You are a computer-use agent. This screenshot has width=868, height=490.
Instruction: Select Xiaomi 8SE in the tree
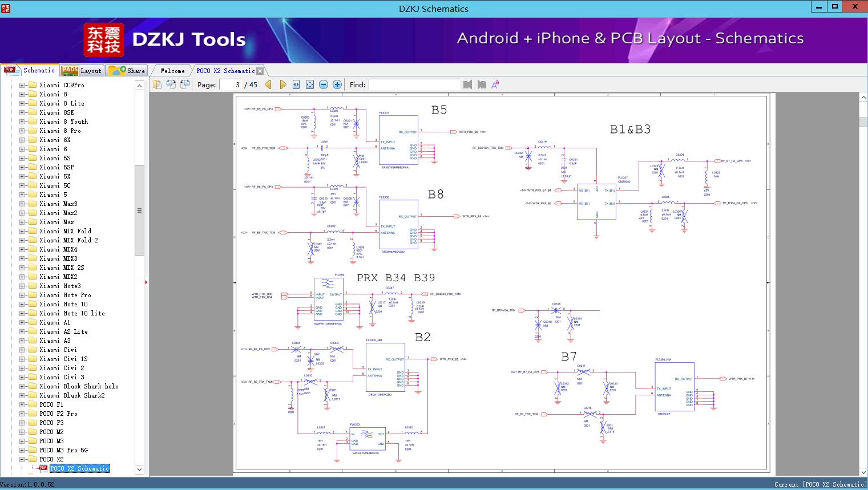coord(56,112)
